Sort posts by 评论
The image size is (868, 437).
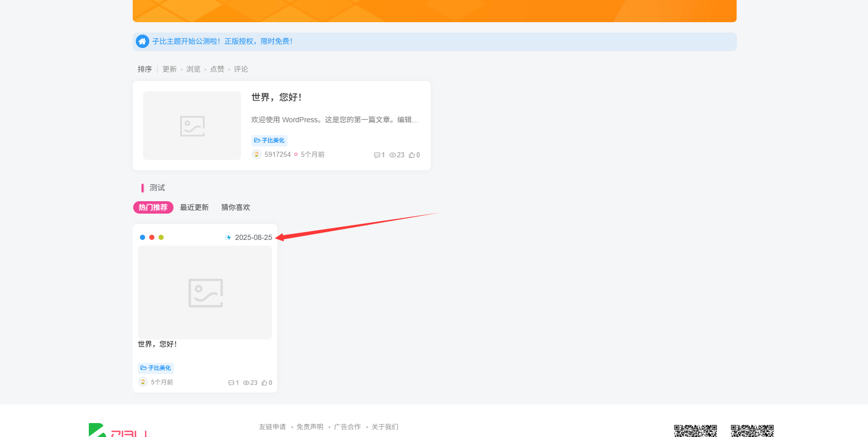coord(241,69)
